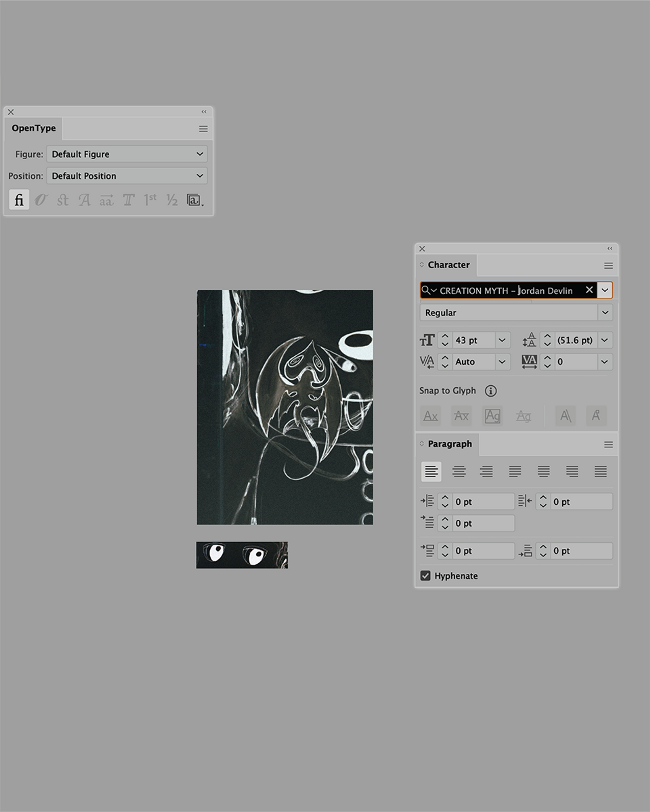Click Snap to Glyph info icon
The width and height of the screenshot is (650, 812).
(491, 391)
